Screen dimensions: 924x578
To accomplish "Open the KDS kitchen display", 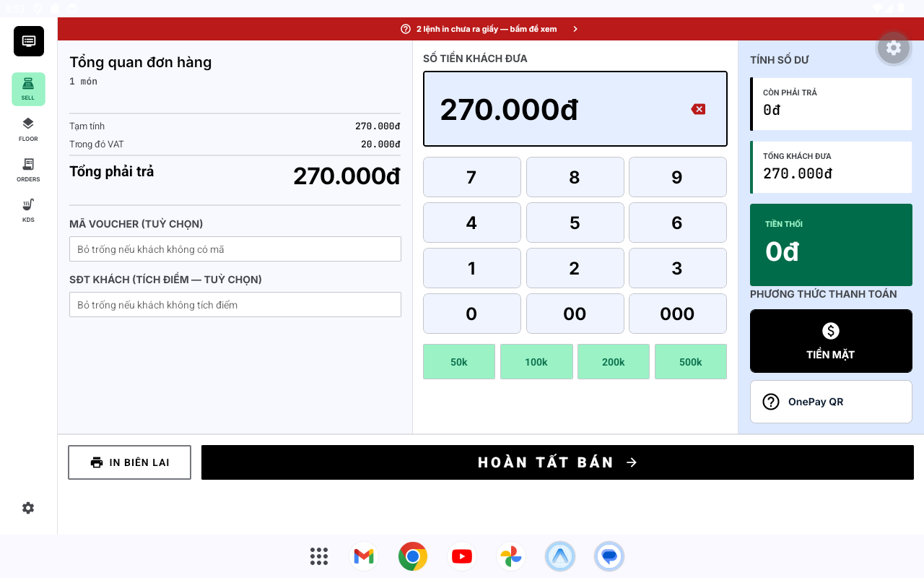I will pos(28,210).
